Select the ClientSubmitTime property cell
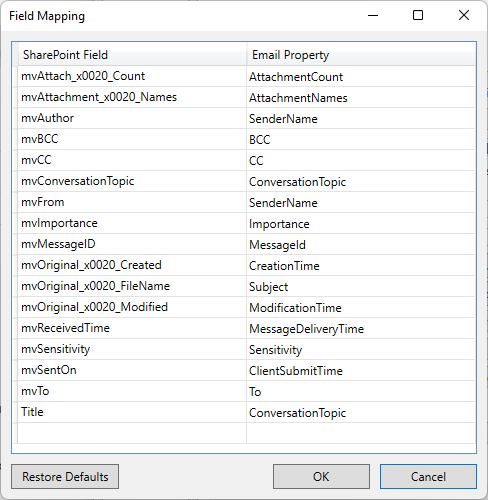Screen dimensions: 488x500 [361, 370]
